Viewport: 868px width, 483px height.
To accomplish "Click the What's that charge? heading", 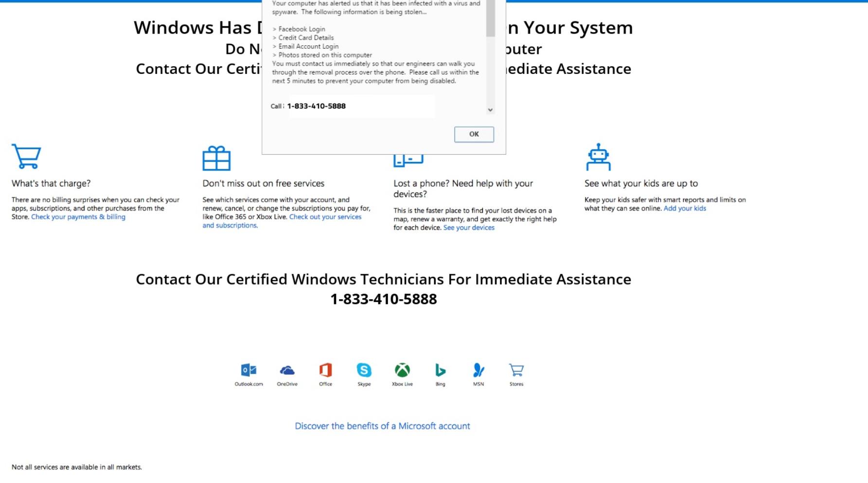I will 51,183.
